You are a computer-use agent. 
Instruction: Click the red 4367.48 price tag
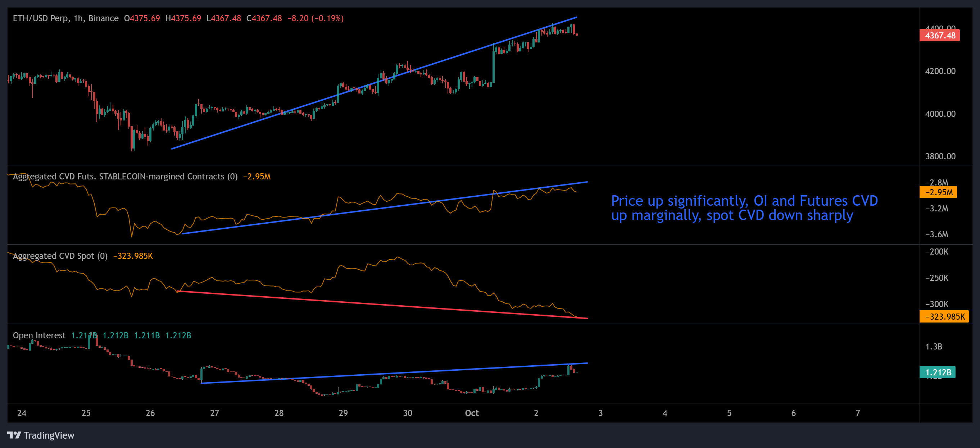[939, 35]
